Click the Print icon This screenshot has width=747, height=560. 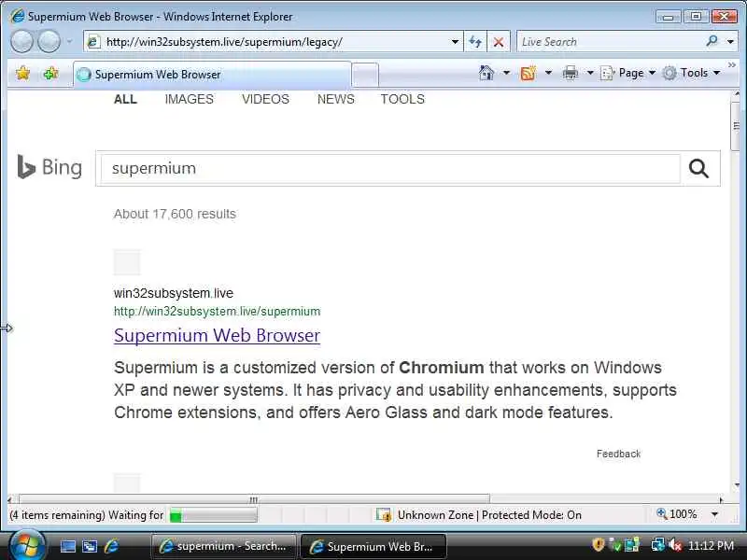point(571,73)
